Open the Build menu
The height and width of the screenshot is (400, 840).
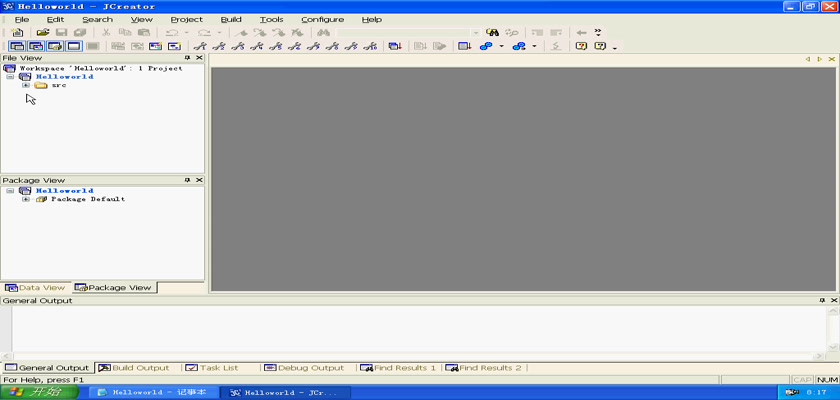click(231, 20)
